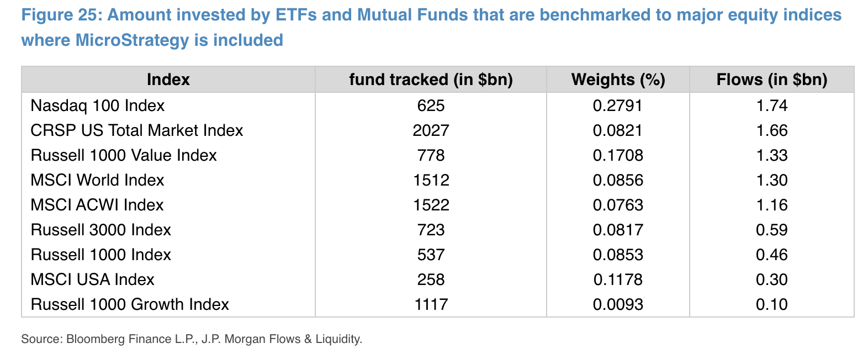Click the 1117 fund tracked value

(x=431, y=304)
